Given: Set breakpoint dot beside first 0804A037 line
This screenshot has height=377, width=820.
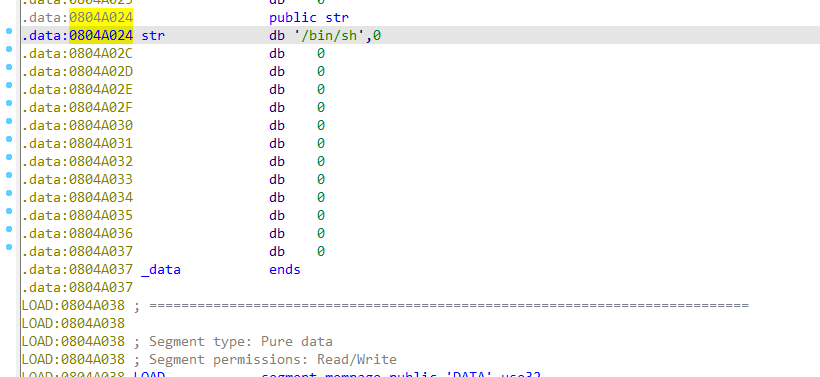Looking at the screenshot, I should coord(9,247).
